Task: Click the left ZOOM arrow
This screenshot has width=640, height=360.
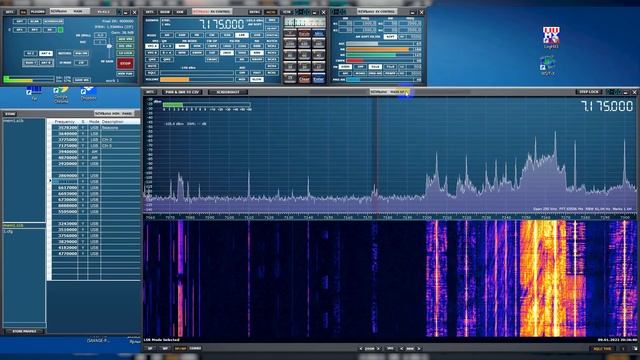Action: click(x=361, y=349)
